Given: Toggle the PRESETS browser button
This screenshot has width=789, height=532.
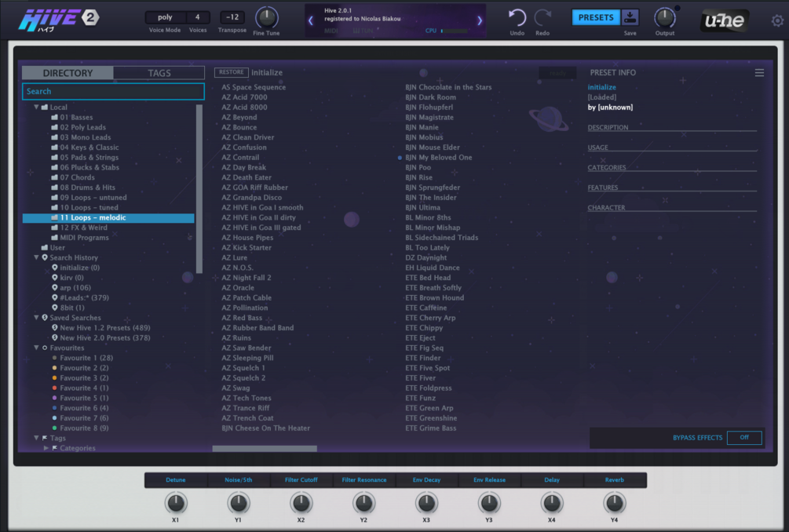Looking at the screenshot, I should (596, 17).
